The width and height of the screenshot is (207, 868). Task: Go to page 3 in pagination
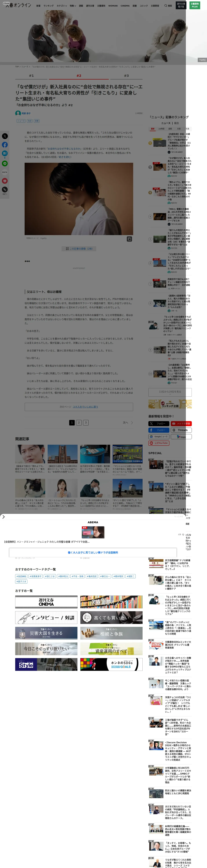(x=86, y=423)
